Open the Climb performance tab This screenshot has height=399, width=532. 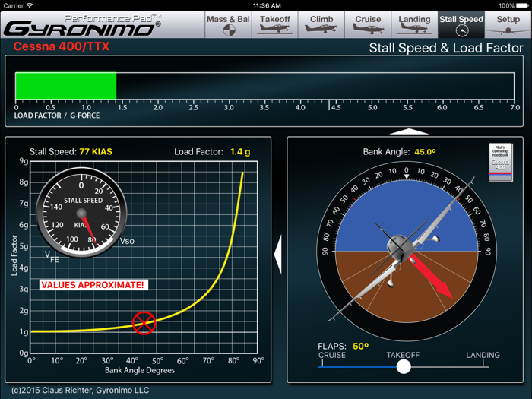tap(321, 25)
